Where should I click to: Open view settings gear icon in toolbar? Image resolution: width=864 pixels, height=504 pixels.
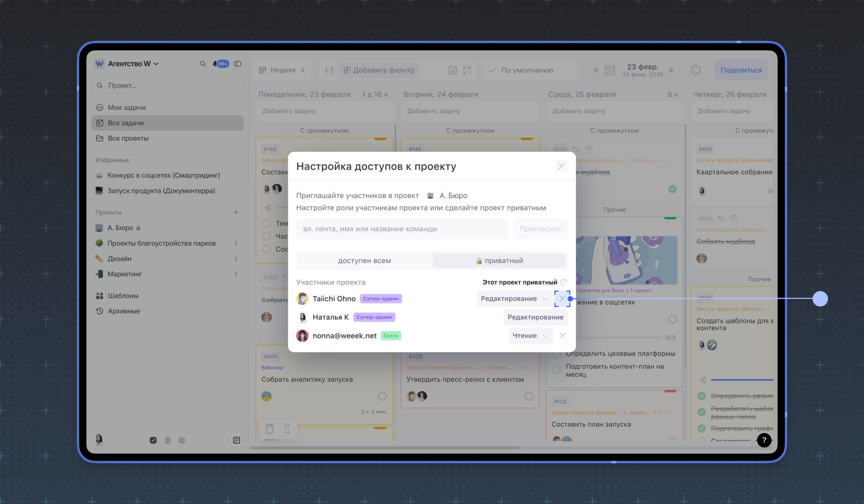[696, 70]
